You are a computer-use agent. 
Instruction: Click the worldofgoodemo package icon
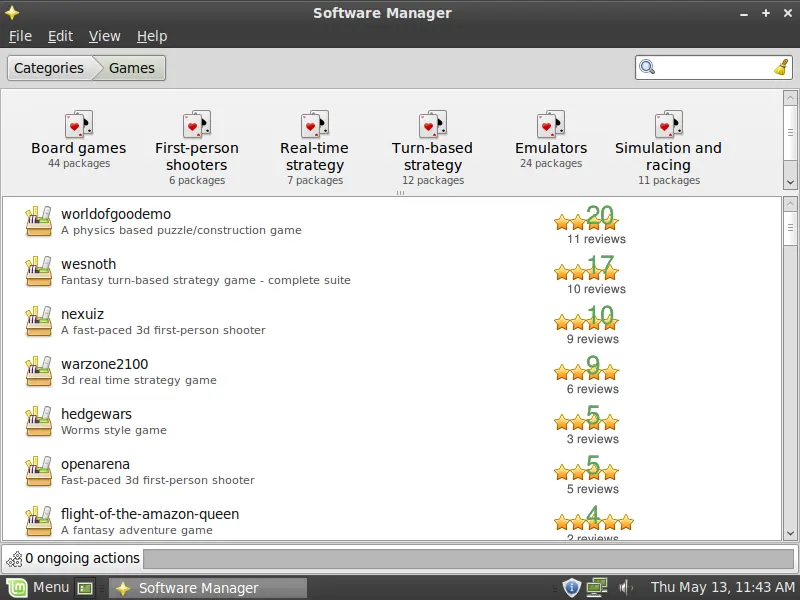38,221
